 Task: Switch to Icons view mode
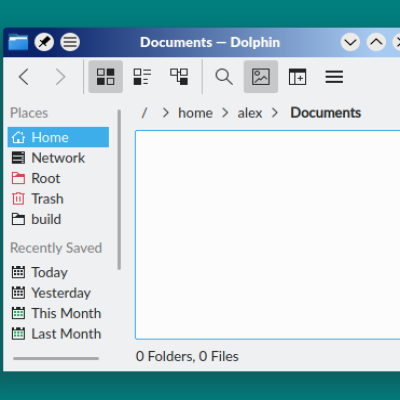click(x=105, y=77)
